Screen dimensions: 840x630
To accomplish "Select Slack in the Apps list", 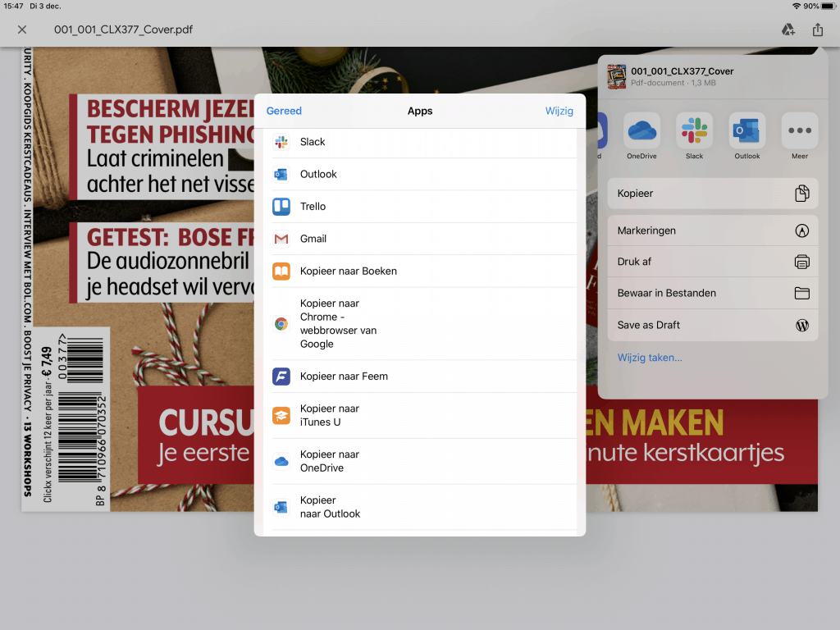I will tap(420, 142).
